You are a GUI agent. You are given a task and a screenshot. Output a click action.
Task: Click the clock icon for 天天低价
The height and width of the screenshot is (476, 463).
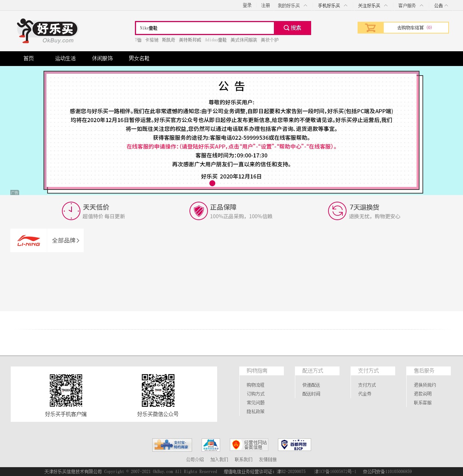(x=71, y=211)
